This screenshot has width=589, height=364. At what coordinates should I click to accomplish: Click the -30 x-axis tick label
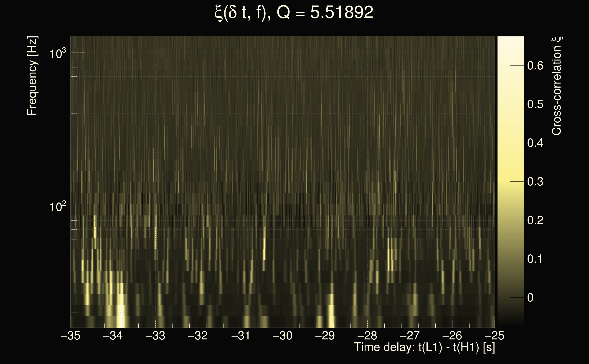(282, 336)
